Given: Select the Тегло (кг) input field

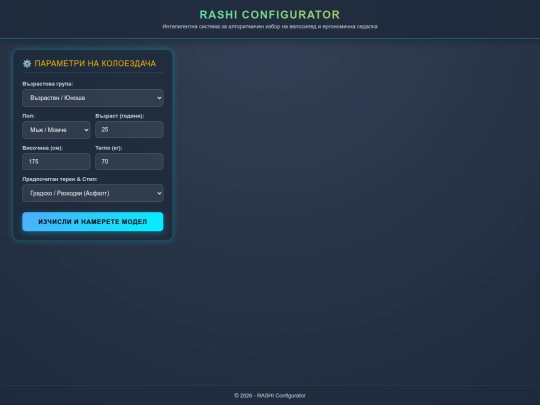Looking at the screenshot, I should tap(129, 162).
